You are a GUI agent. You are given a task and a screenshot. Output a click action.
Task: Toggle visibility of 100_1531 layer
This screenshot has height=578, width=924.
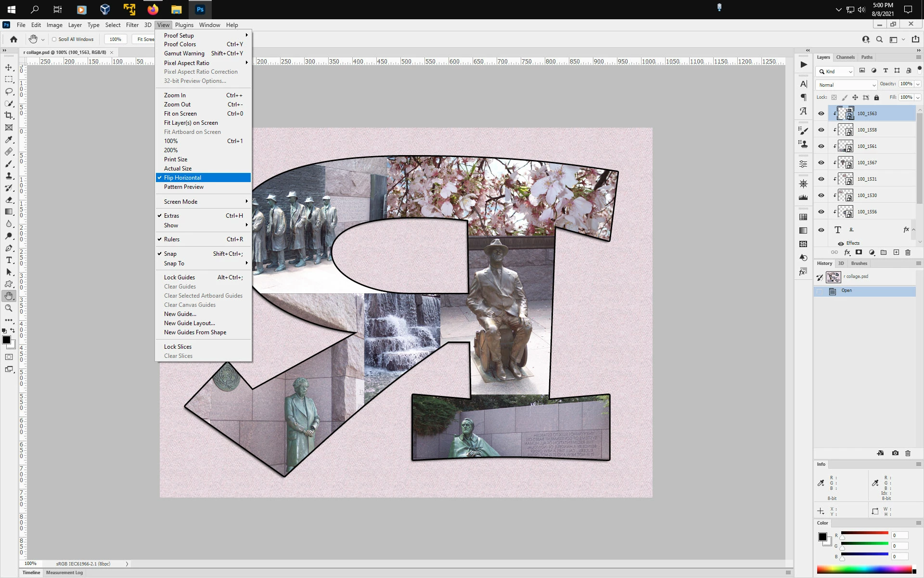coord(821,179)
